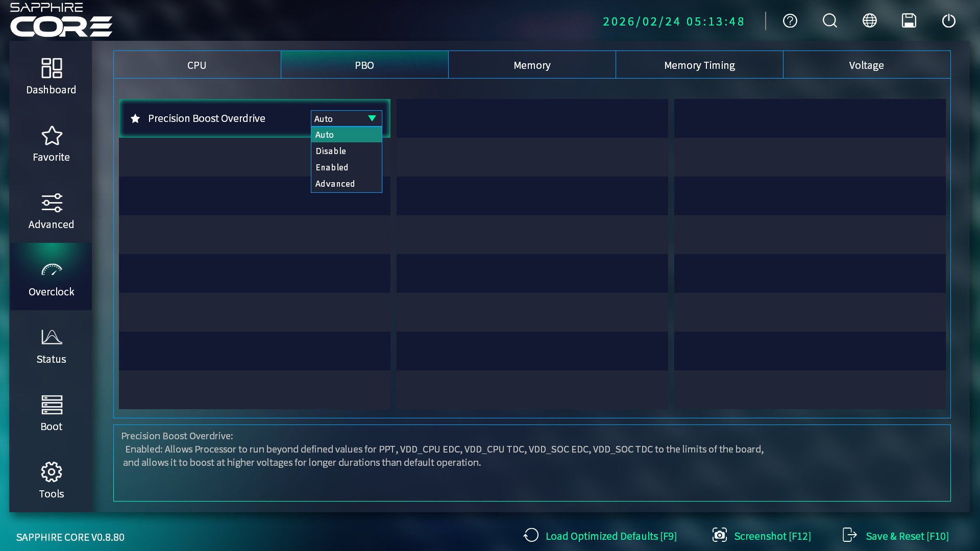The height and width of the screenshot is (551, 980).
Task: Click the power icon in the top bar
Action: (x=948, y=21)
